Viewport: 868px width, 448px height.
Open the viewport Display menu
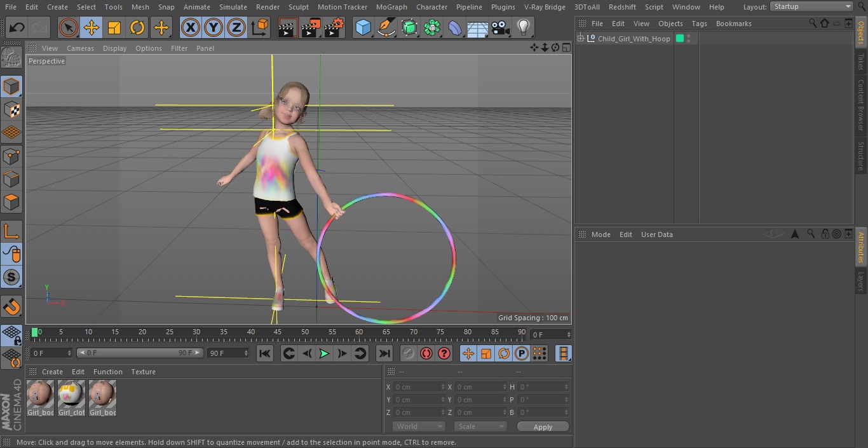click(x=114, y=48)
